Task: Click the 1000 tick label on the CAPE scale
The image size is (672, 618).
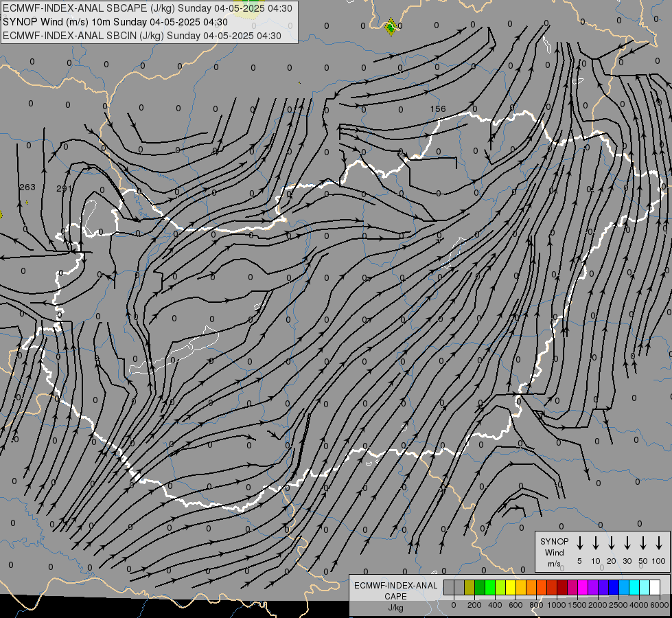Action: point(557,605)
